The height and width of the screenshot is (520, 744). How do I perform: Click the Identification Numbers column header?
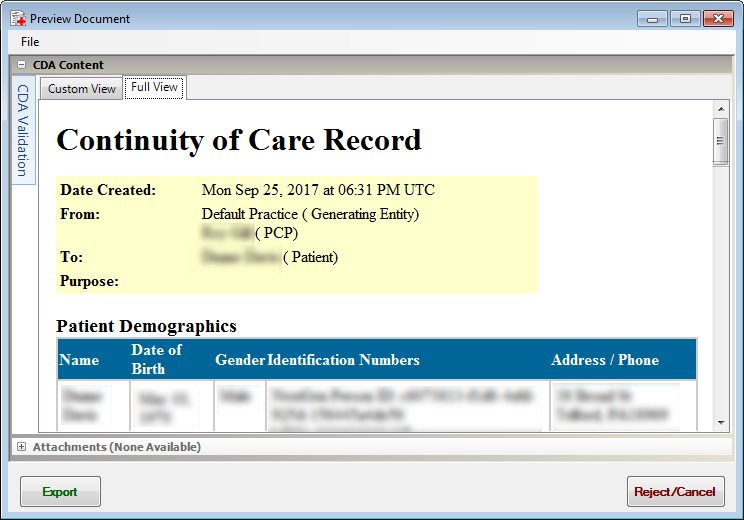point(344,360)
